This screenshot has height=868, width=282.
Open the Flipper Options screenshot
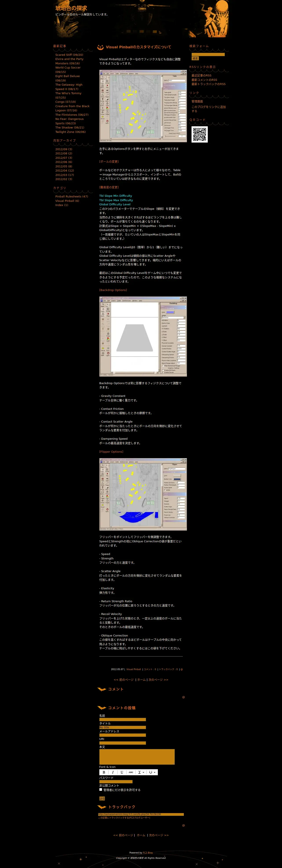[x=143, y=494]
